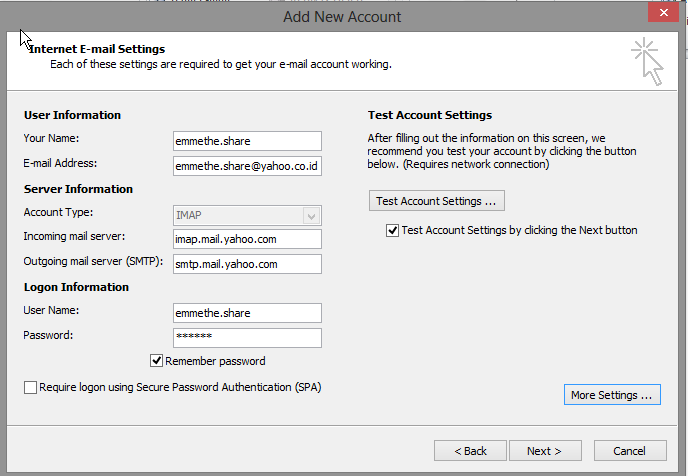Image resolution: width=688 pixels, height=476 pixels.
Task: Click the 'Outgoing mail server (SMTP):' label
Action: click(x=93, y=261)
